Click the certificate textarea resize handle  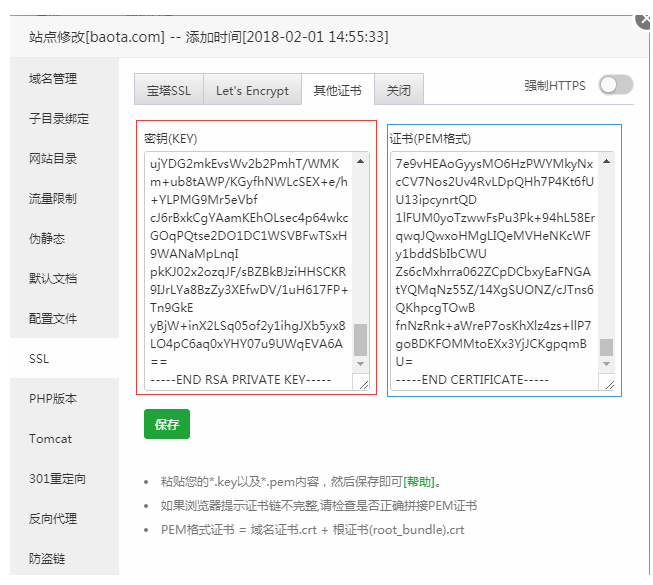pyautogui.click(x=608, y=383)
